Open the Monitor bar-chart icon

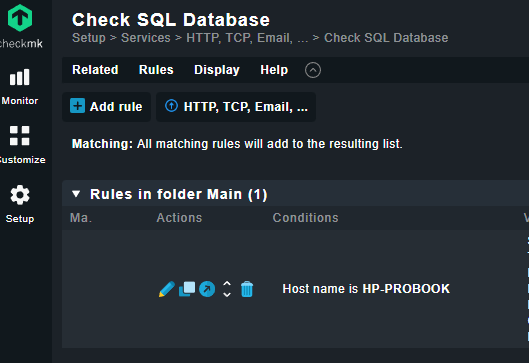click(x=20, y=78)
